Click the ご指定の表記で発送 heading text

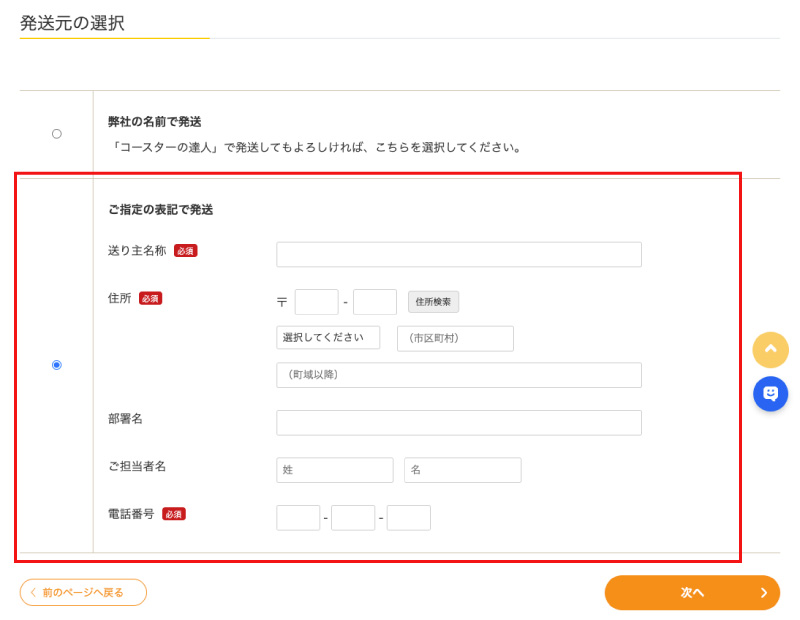pyautogui.click(x=160, y=210)
